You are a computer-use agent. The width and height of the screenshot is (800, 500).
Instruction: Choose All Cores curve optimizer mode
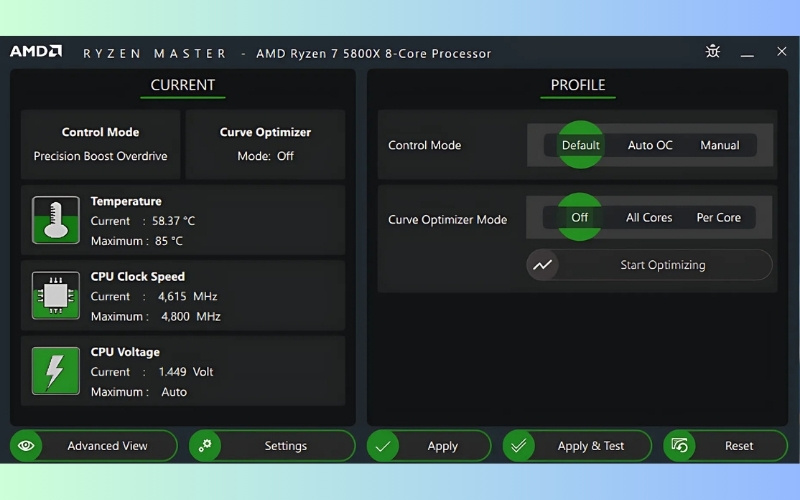point(649,217)
